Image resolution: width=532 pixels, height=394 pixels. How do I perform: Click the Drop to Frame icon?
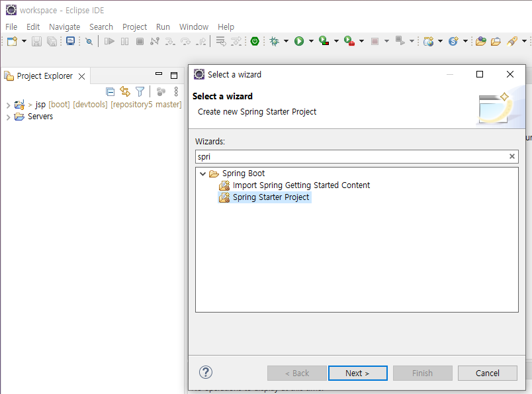pos(221,42)
